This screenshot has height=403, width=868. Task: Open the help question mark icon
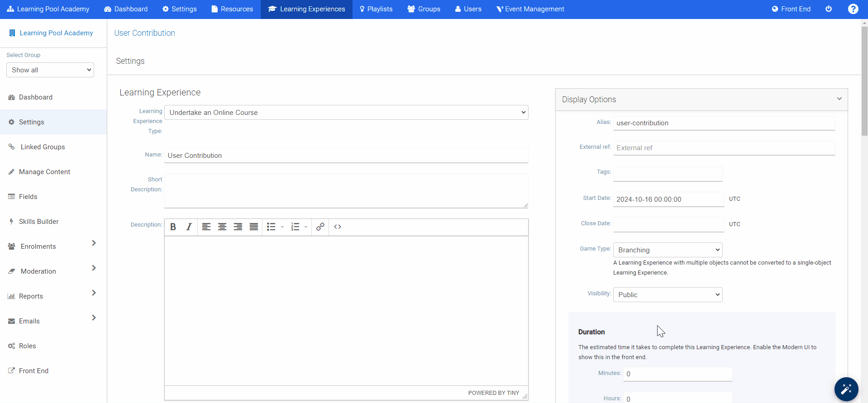(x=853, y=9)
